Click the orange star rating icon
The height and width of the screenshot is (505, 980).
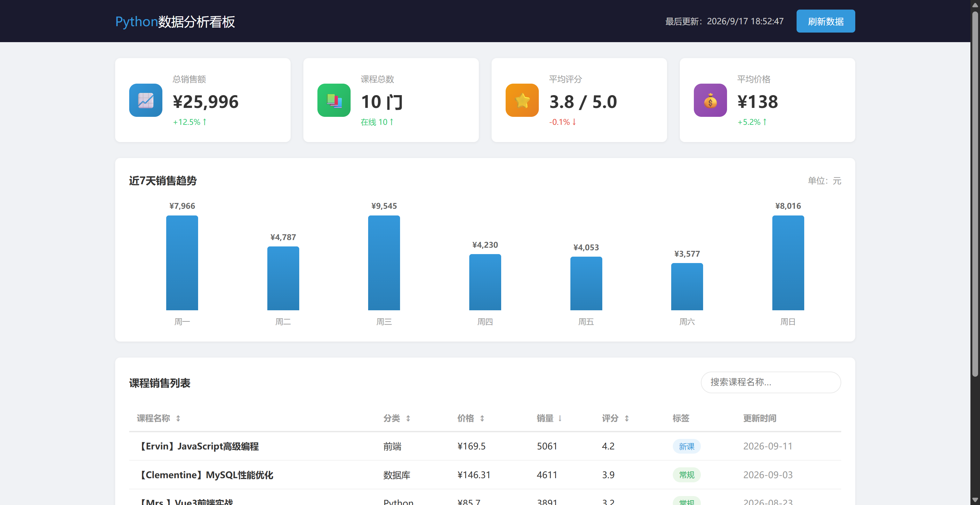pos(522,100)
